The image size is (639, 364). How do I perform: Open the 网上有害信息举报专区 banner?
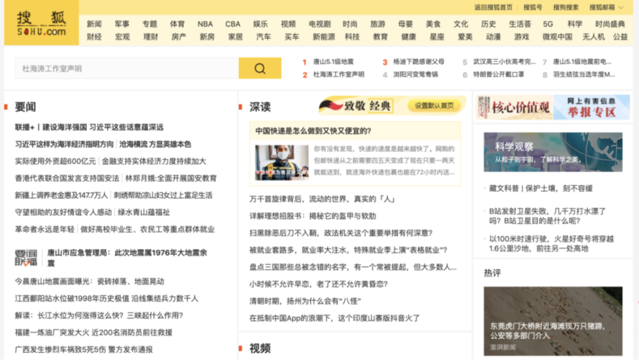[x=591, y=107]
